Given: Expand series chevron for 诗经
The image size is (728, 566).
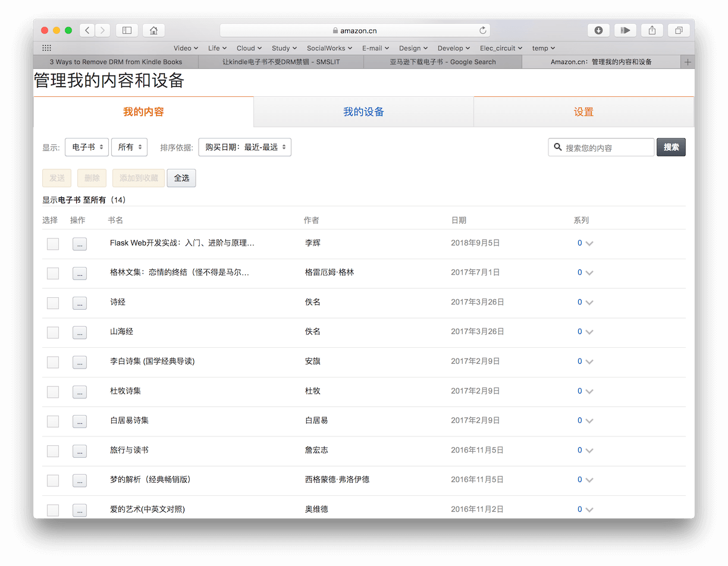Looking at the screenshot, I should coord(589,303).
